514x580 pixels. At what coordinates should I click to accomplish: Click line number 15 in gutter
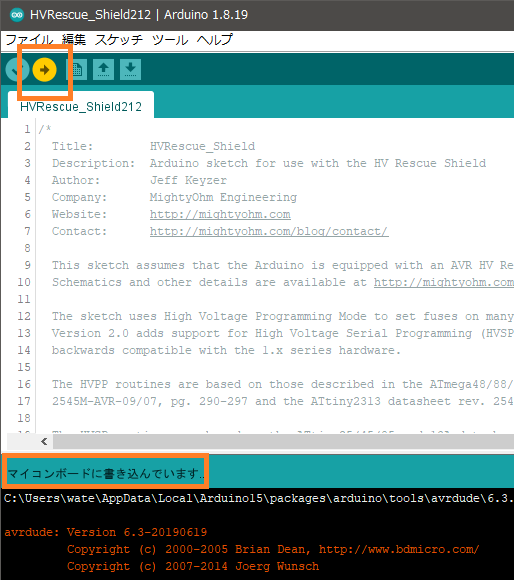pos(24,367)
